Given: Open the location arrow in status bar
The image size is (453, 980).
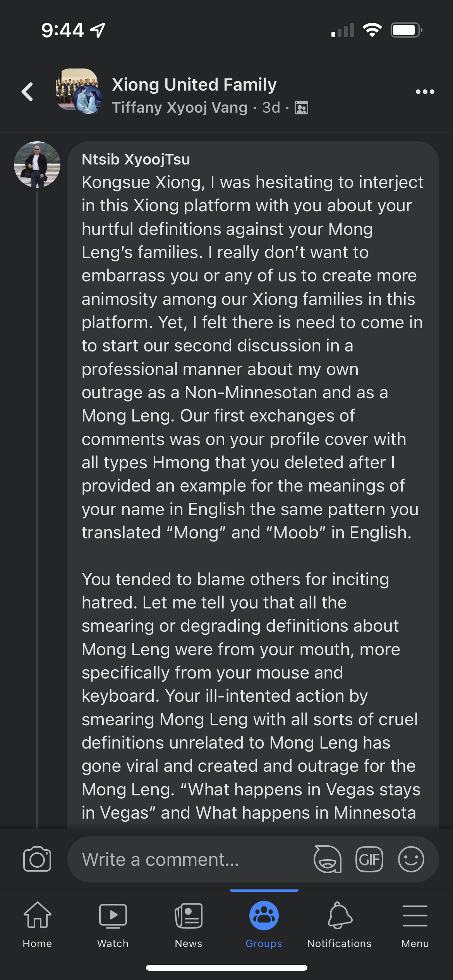Looking at the screenshot, I should [x=98, y=30].
